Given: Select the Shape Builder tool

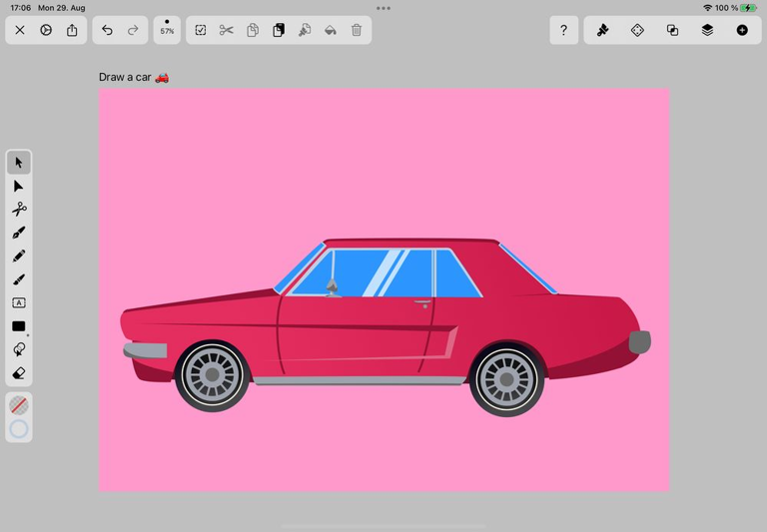Looking at the screenshot, I should 19,349.
